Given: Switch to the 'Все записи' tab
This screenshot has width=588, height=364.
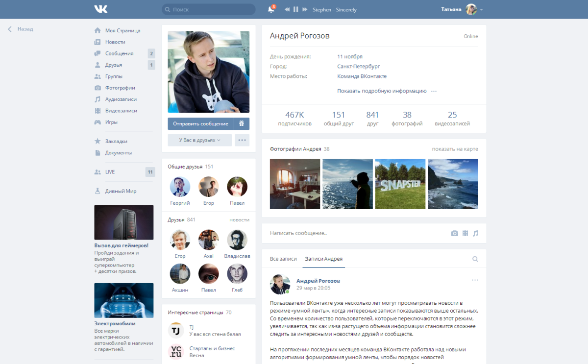Looking at the screenshot, I should pyautogui.click(x=283, y=259).
